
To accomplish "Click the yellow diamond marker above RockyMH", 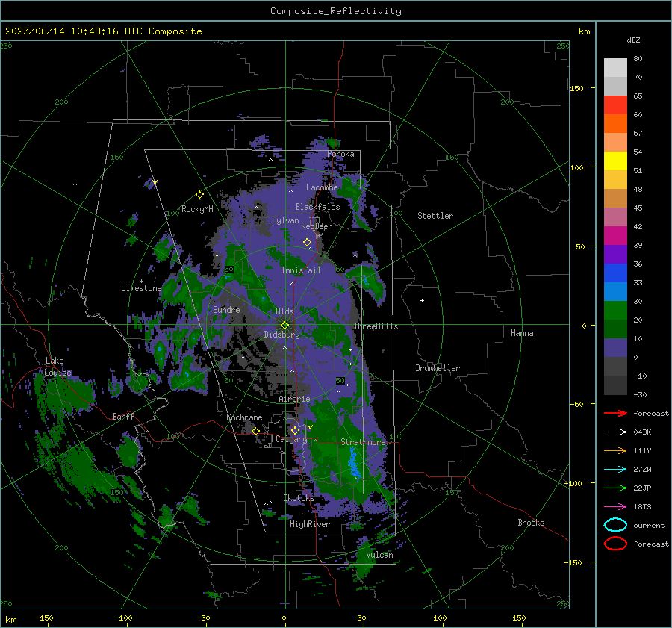I will (199, 195).
